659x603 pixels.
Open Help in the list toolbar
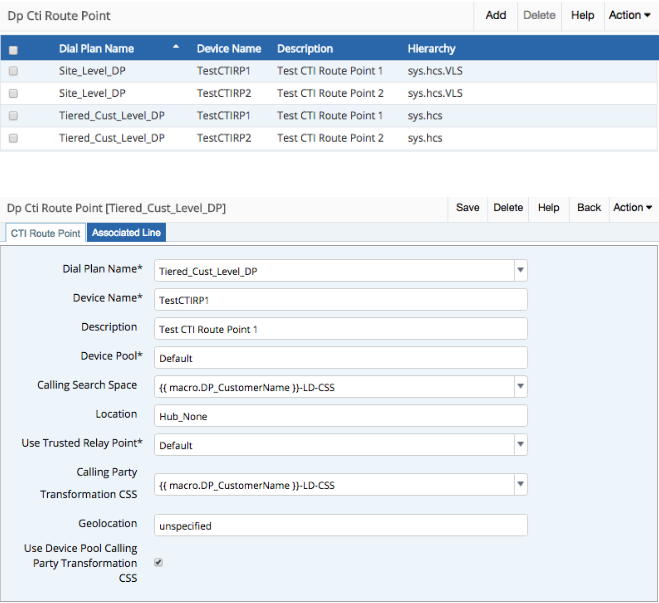point(583,16)
